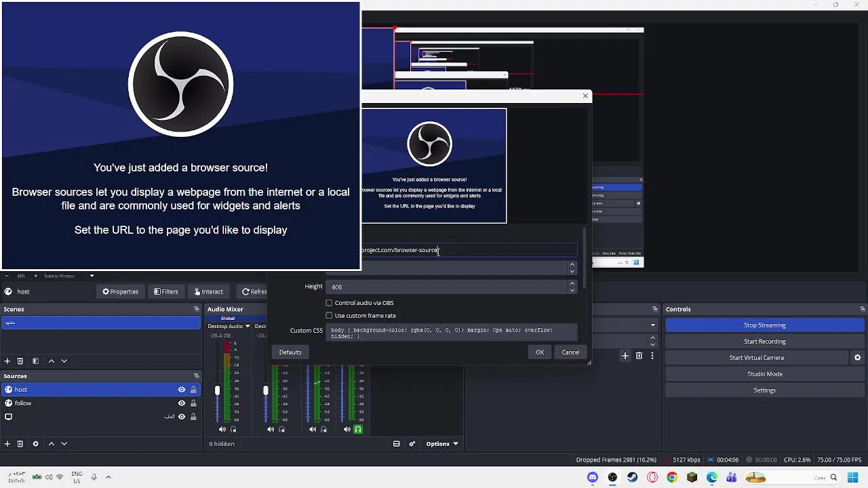
Task: Click Start Recording
Action: tap(764, 342)
